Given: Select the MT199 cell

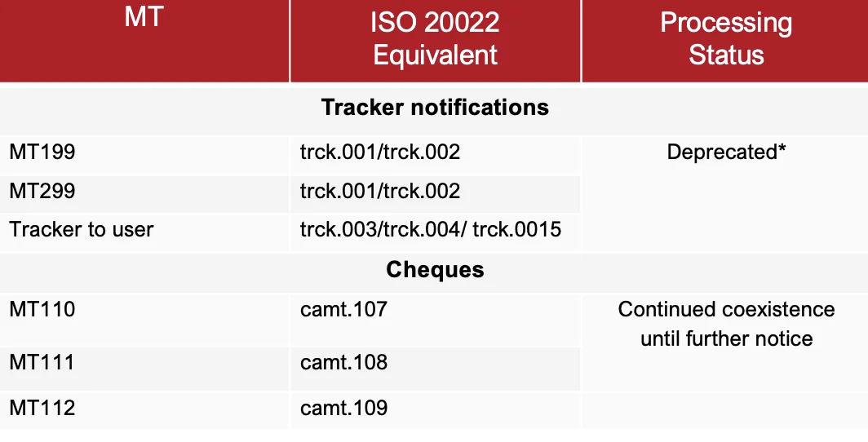Looking at the screenshot, I should click(x=42, y=152).
